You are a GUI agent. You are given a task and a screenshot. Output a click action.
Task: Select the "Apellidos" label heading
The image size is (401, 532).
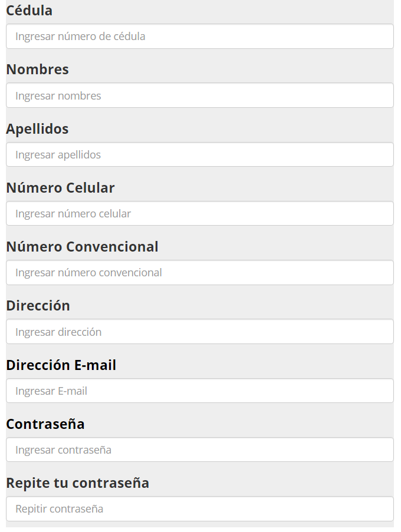pos(37,129)
